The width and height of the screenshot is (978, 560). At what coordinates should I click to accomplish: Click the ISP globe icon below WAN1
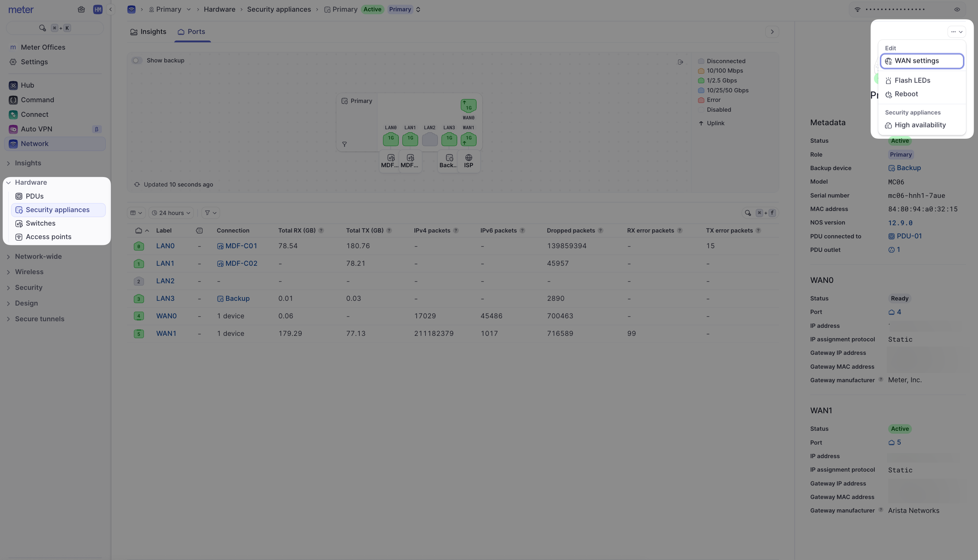click(468, 158)
